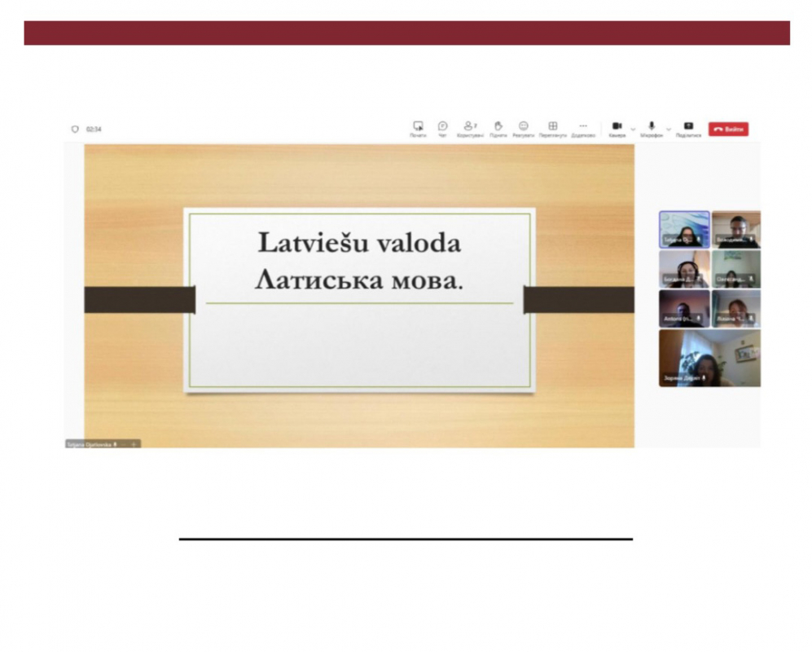The width and height of the screenshot is (812, 652).
Task: Click the shared slide titled Latviešu valoda
Action: (x=359, y=297)
